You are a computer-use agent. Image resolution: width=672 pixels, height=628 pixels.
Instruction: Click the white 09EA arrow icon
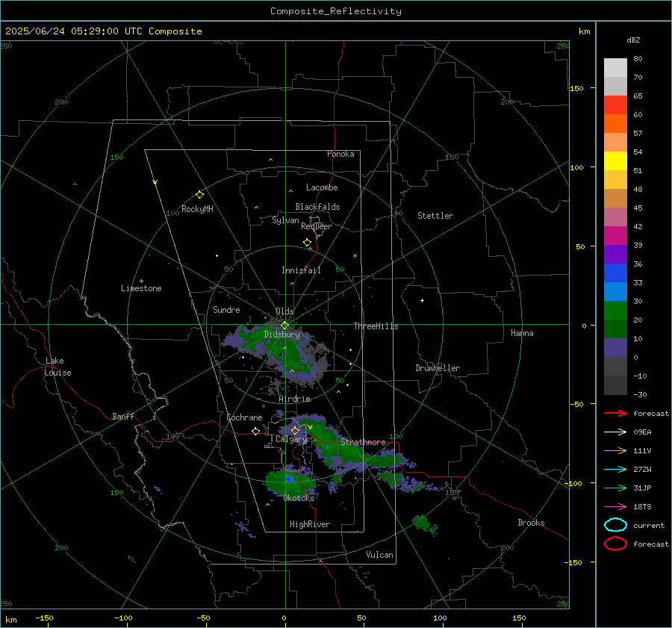615,432
